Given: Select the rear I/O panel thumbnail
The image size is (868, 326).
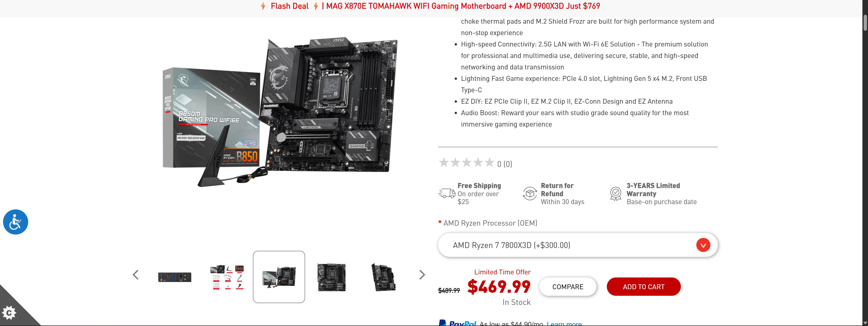Looking at the screenshot, I should click(174, 277).
